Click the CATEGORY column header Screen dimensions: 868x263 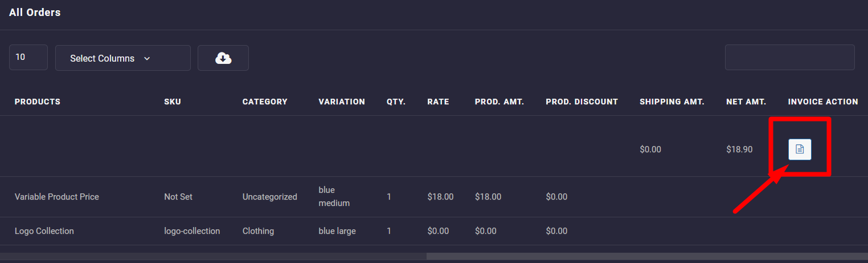265,102
